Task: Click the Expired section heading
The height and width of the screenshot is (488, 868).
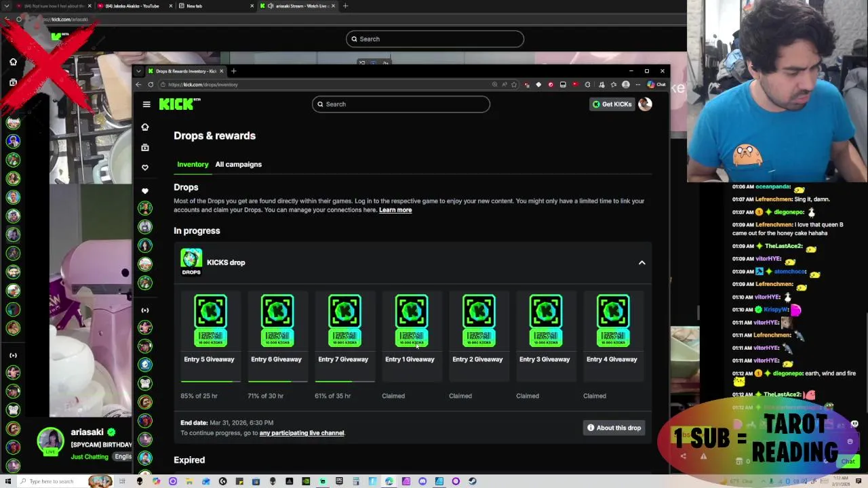Action: coord(189,460)
